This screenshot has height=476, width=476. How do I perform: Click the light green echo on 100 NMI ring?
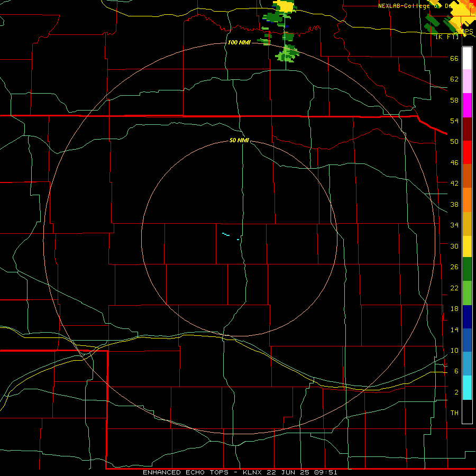click(x=287, y=54)
